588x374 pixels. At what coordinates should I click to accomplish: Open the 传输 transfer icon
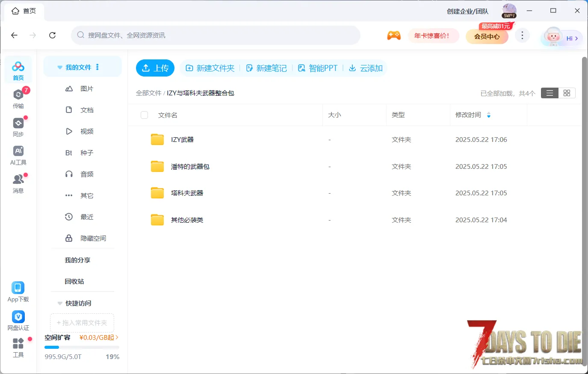pos(18,98)
